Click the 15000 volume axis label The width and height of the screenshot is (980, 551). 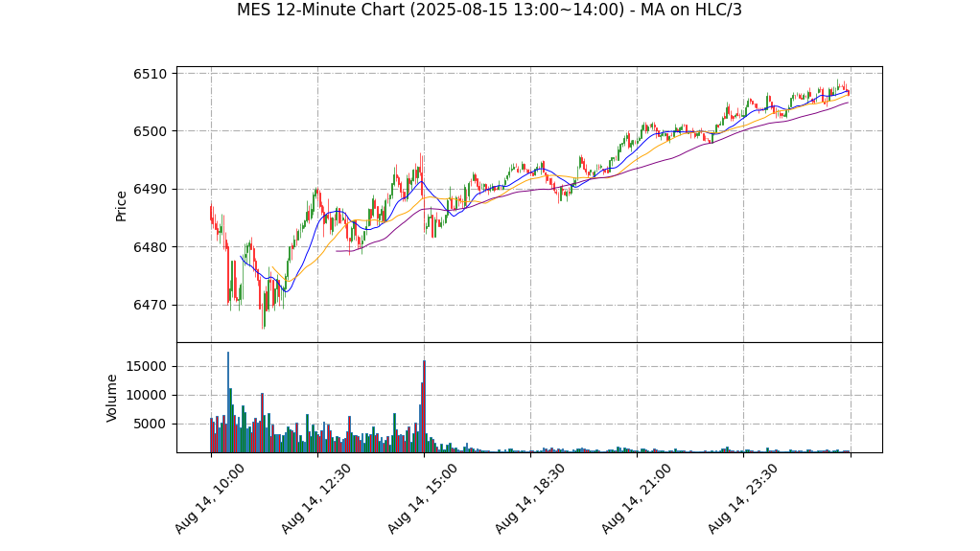147,367
